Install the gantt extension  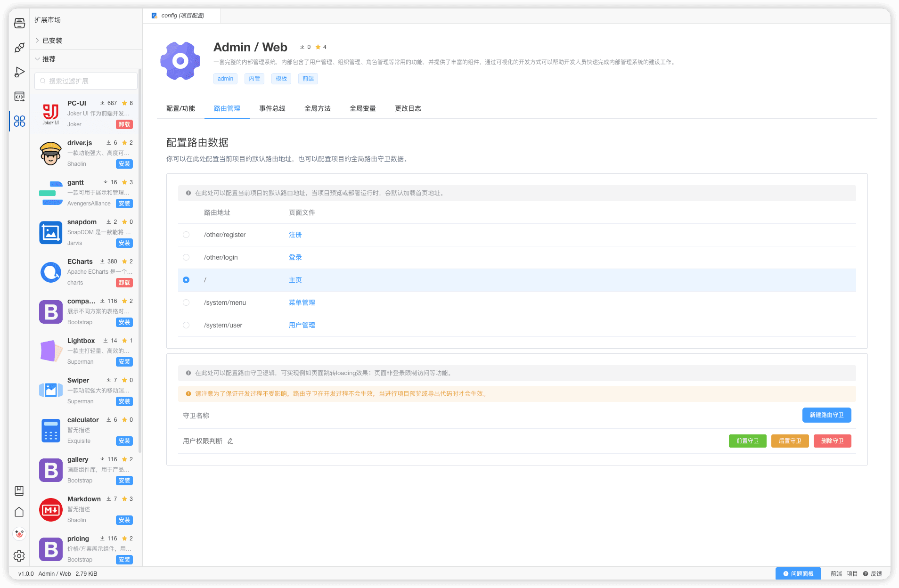(x=124, y=204)
